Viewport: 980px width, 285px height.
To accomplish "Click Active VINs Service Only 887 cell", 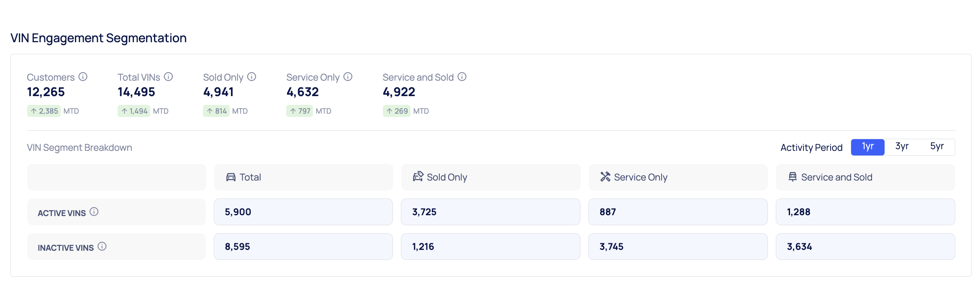I will coord(677,212).
